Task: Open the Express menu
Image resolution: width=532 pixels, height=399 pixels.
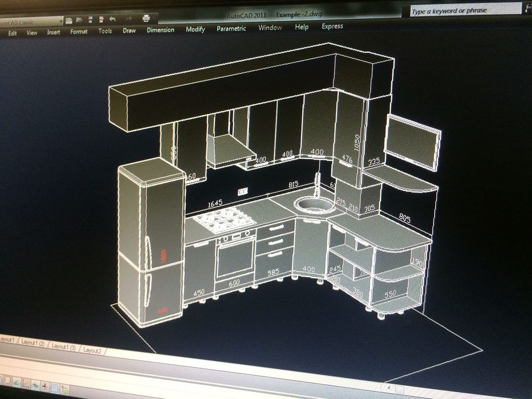Action: (x=332, y=26)
